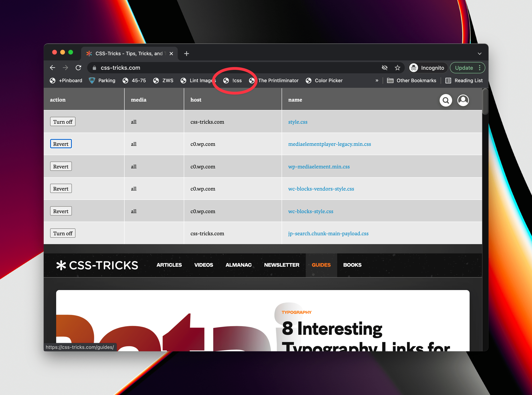532x395 pixels.
Task: Revert the wp-mediaelement.min.css change
Action: [61, 166]
